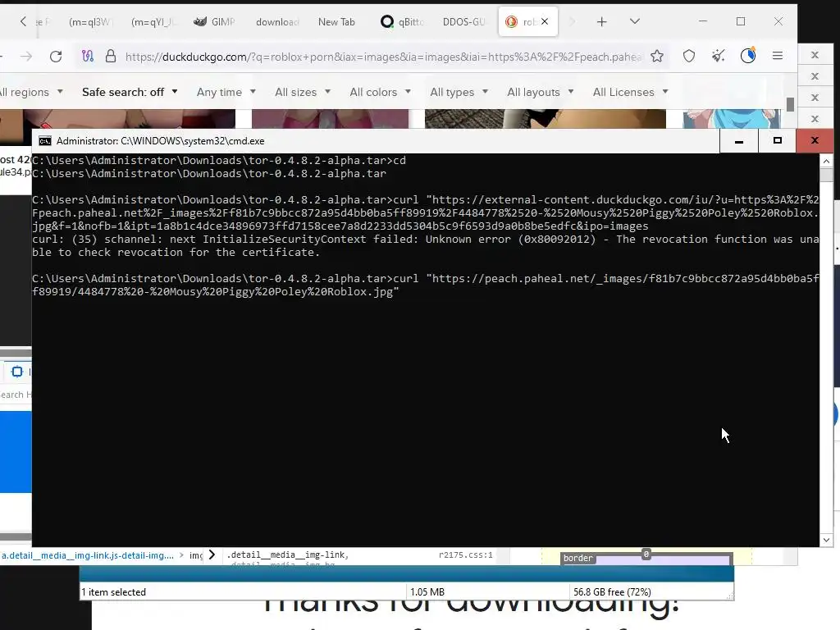
Task: Open the browser hamburger application menu
Action: 778,56
